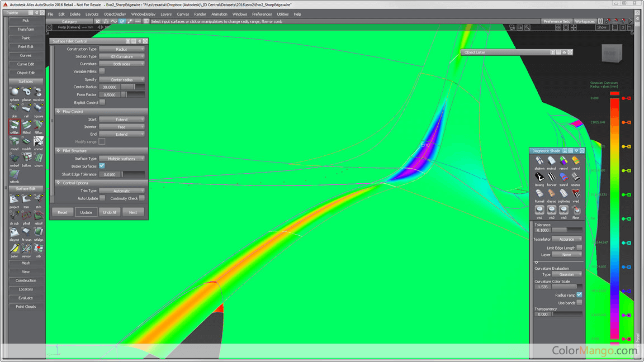The height and width of the screenshot is (362, 644).
Task: Enable the Variable Fillets checkbox
Action: 102,72
